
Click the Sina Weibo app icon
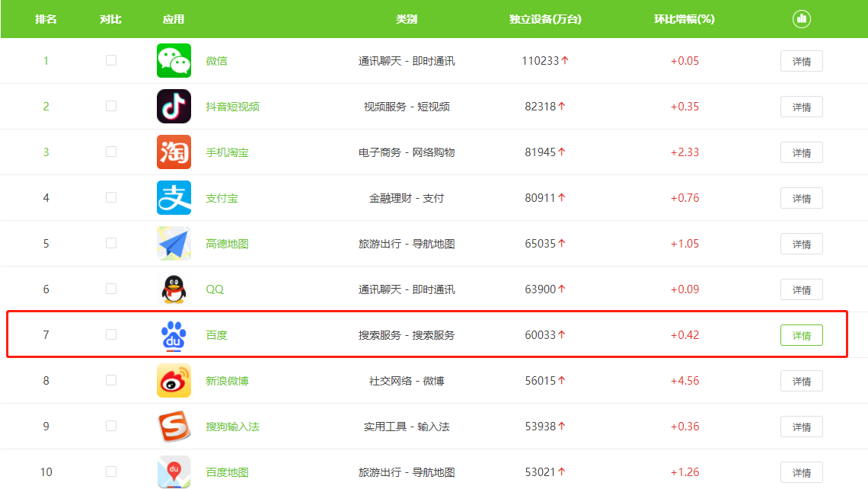coord(174,380)
